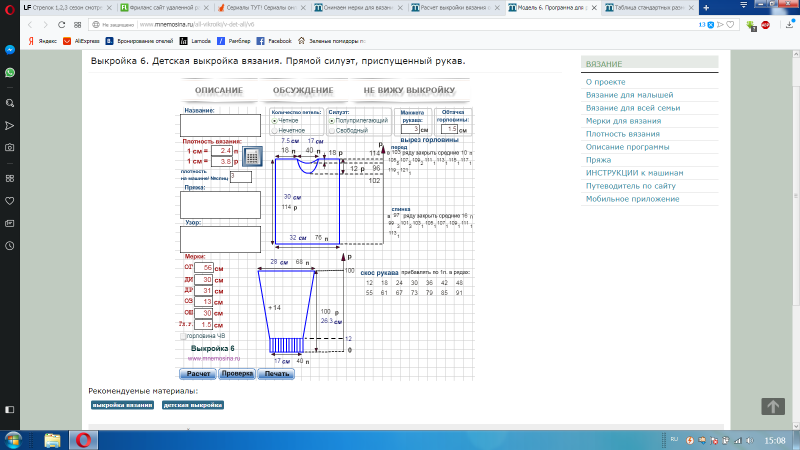
Task: Click the детская выкройка tag
Action: click(x=192, y=405)
